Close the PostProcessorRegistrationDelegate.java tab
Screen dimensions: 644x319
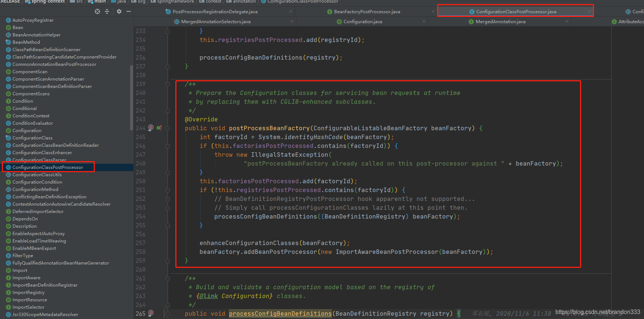[291, 12]
